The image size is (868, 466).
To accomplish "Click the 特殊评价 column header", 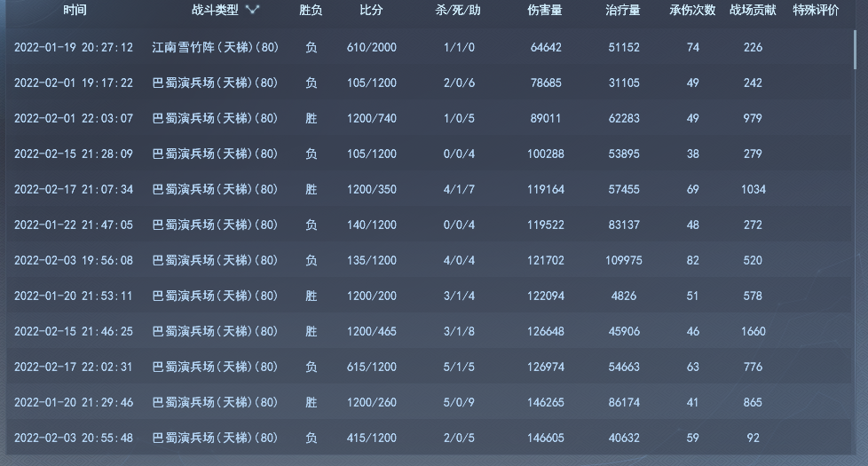I will click(816, 10).
